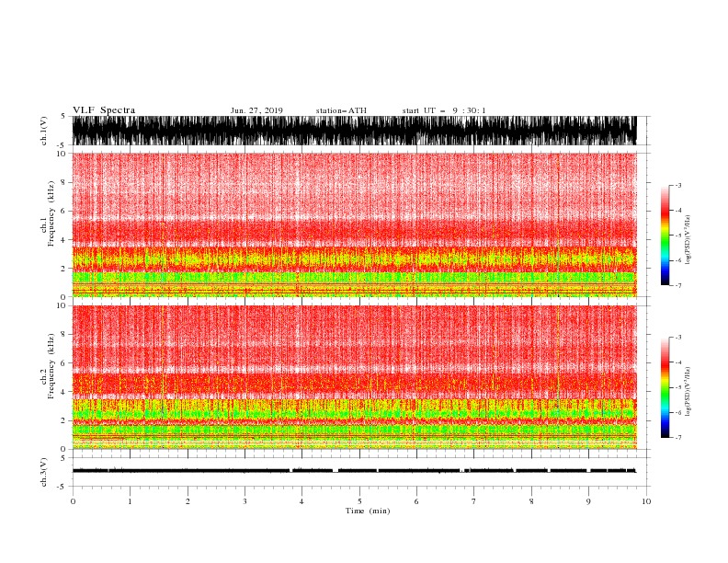Click the ch.1 waveform plot
The image size is (728, 563).
(x=355, y=131)
